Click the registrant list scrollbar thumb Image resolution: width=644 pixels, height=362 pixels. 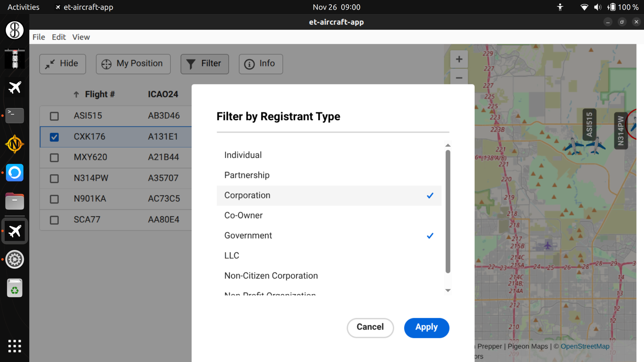point(448,211)
